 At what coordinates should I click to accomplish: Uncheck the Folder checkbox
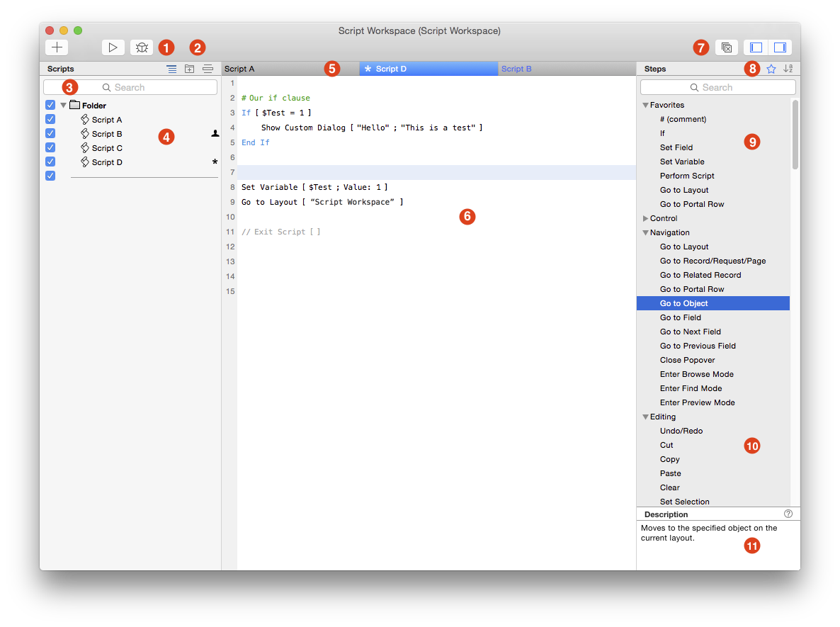click(x=50, y=105)
